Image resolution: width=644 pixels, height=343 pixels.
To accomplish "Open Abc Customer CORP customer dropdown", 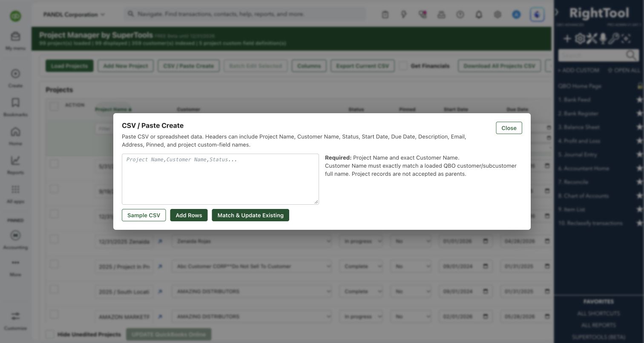I will pos(252,266).
